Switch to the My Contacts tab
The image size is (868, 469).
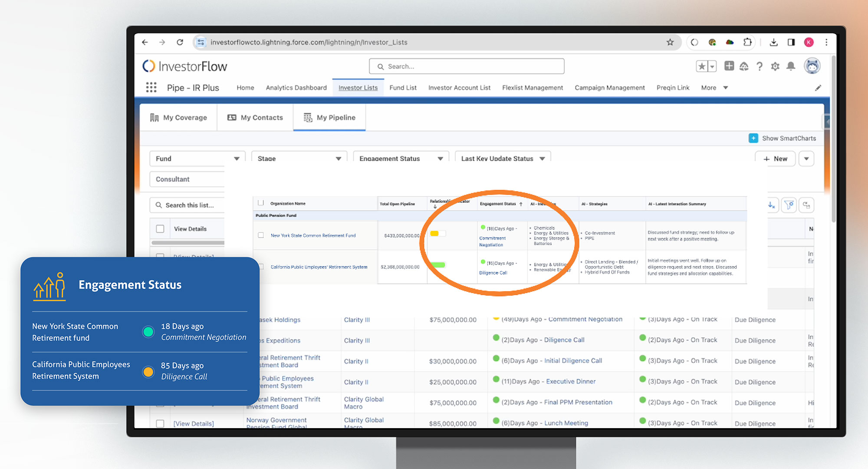[x=255, y=117]
